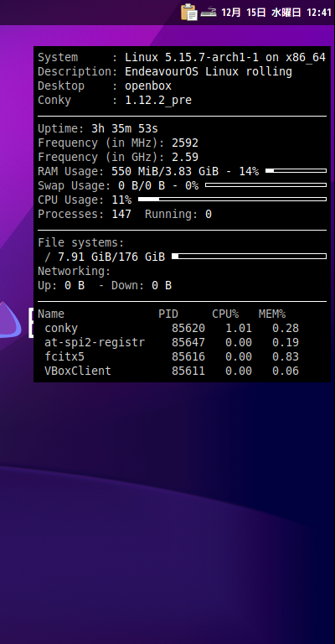Click the fcitx keyboard input tray icon
Image resolution: width=335 pixels, height=644 pixels.
[x=209, y=12]
